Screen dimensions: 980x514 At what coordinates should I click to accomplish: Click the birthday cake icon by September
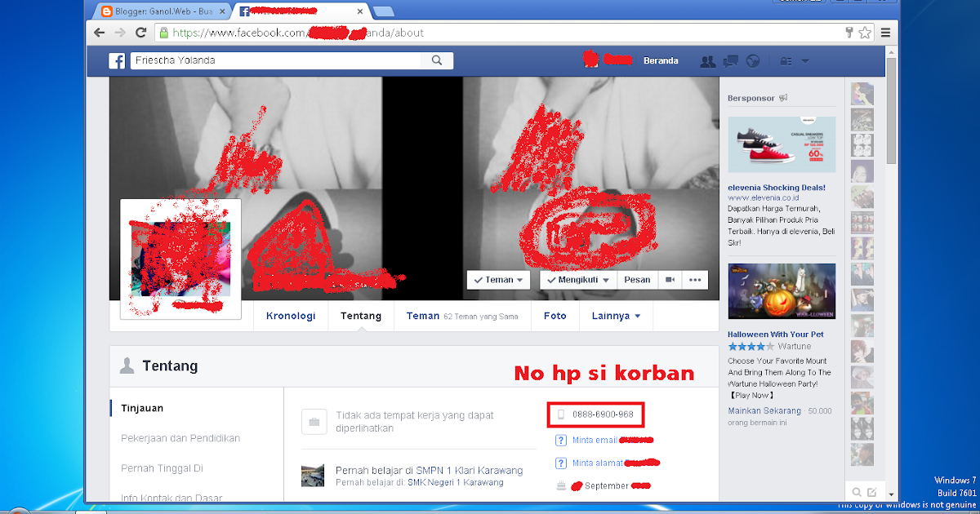[560, 485]
